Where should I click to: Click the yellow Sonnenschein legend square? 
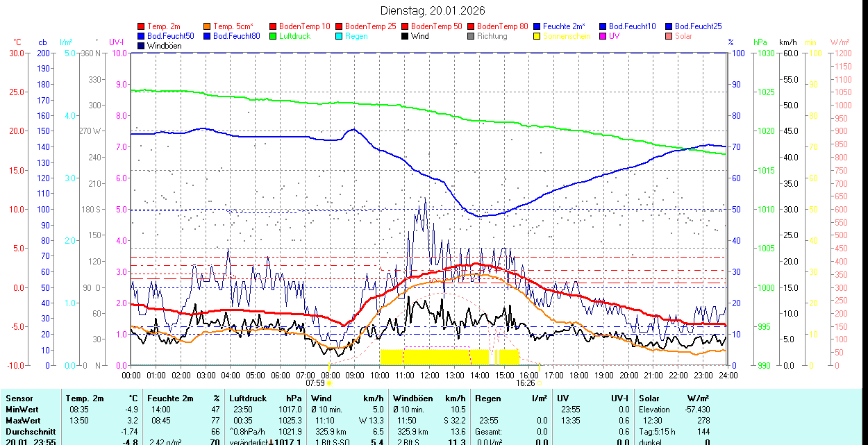coord(537,36)
